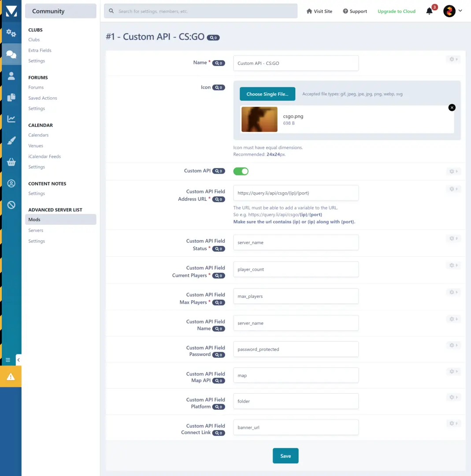471x476 pixels.
Task: Open gear options for Address URL row
Action: tap(453, 189)
